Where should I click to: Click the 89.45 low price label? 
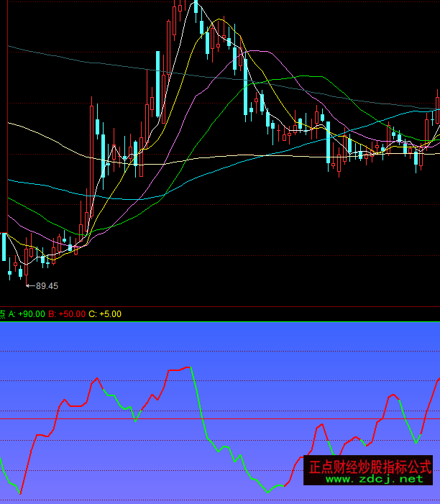(x=46, y=286)
